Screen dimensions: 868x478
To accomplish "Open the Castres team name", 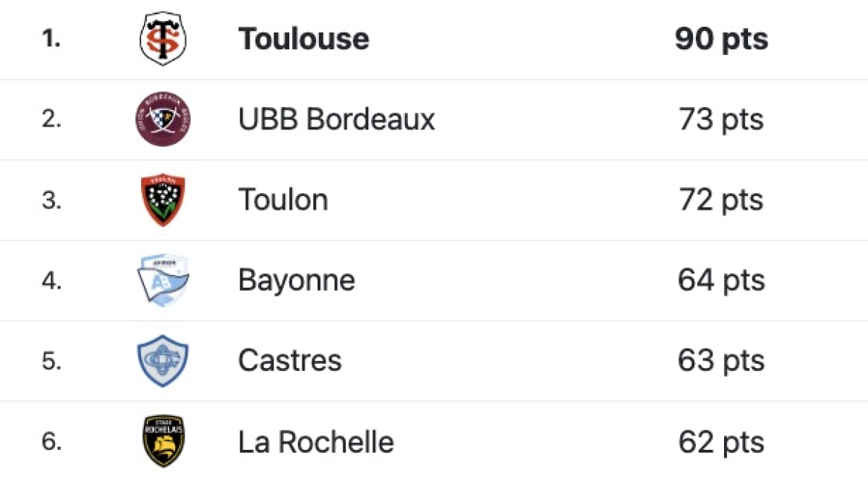I will tap(289, 360).
